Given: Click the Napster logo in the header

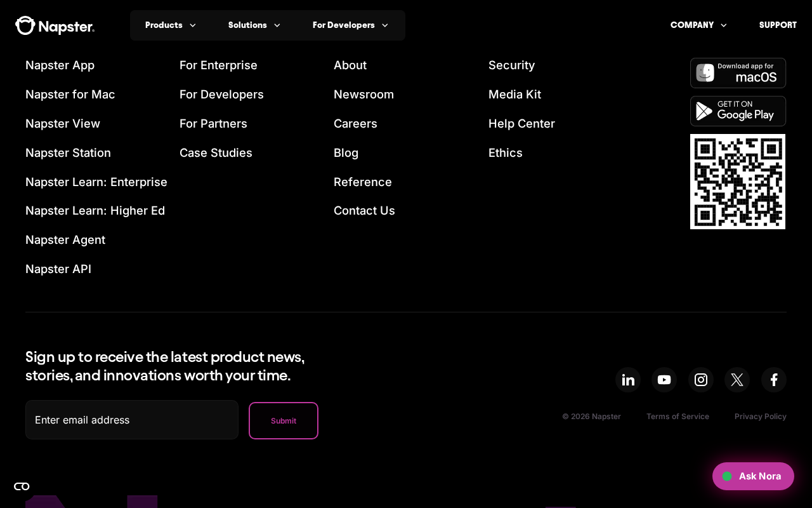Looking at the screenshot, I should (x=55, y=25).
